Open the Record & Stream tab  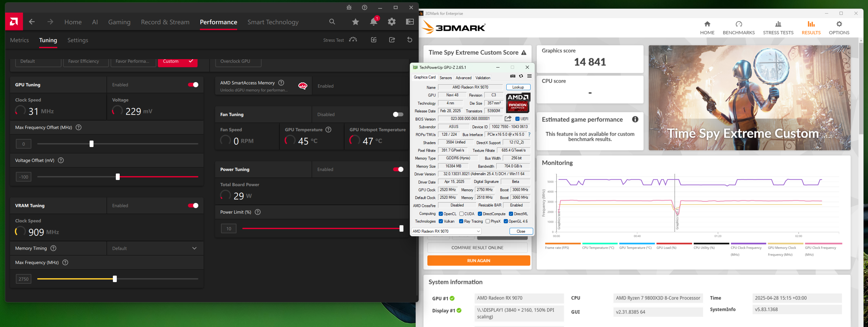165,22
